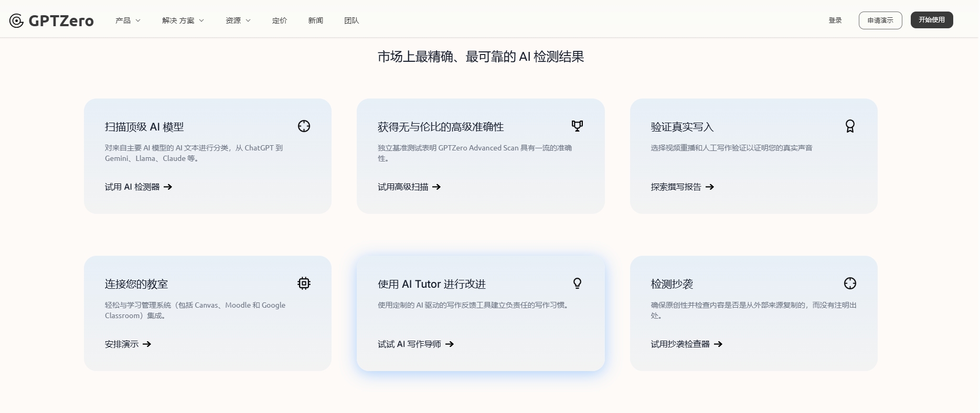Click the 验证真实写入 card title
Viewport: 980px width, 413px height.
[x=682, y=127]
